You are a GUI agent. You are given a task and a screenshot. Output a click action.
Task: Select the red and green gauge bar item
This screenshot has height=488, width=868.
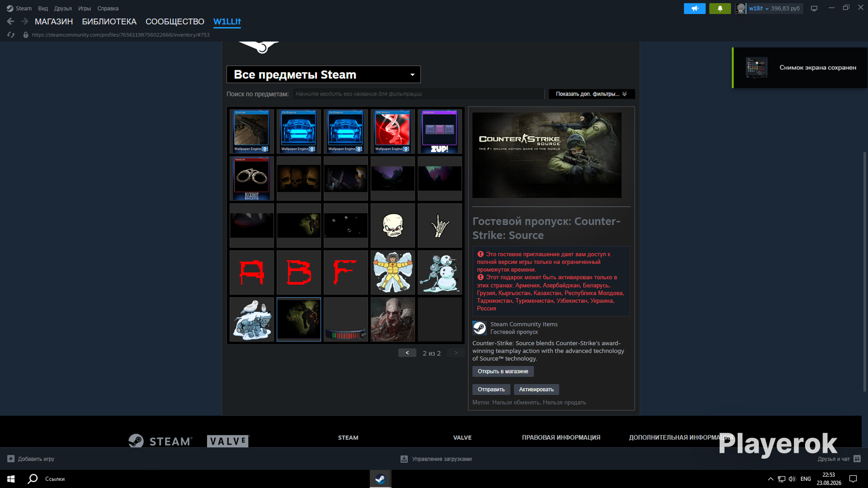click(x=346, y=320)
